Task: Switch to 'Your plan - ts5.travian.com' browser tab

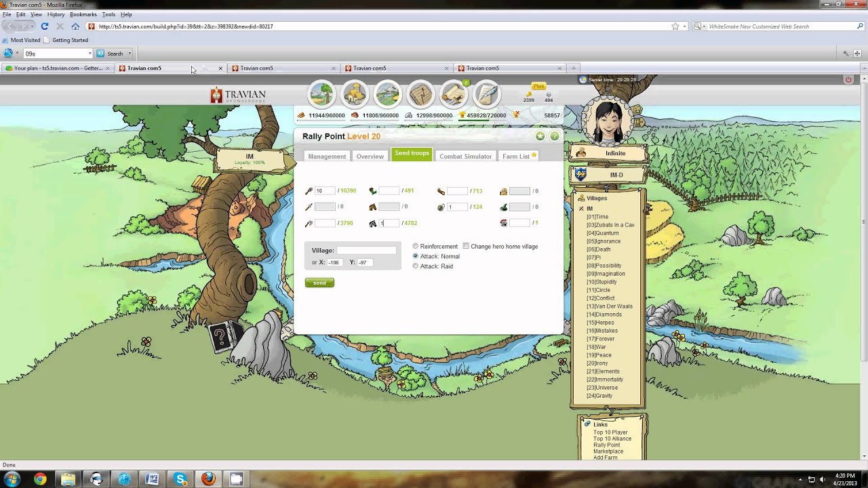Action: point(58,68)
